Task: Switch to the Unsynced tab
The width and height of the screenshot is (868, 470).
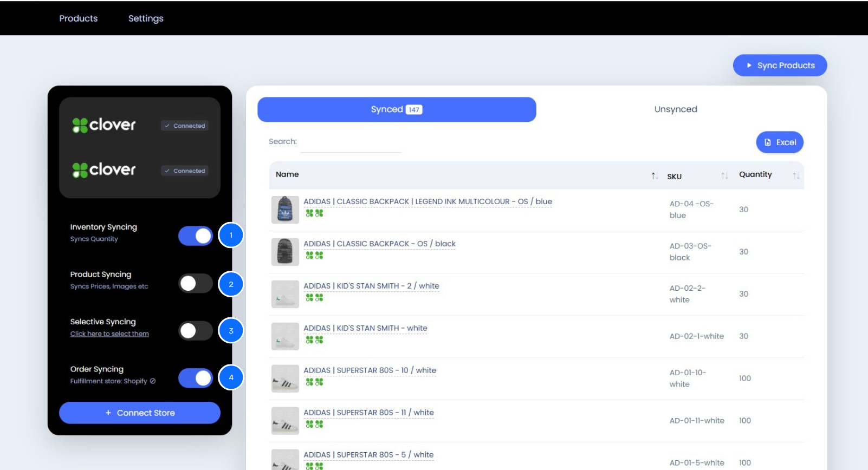Action: [x=675, y=109]
